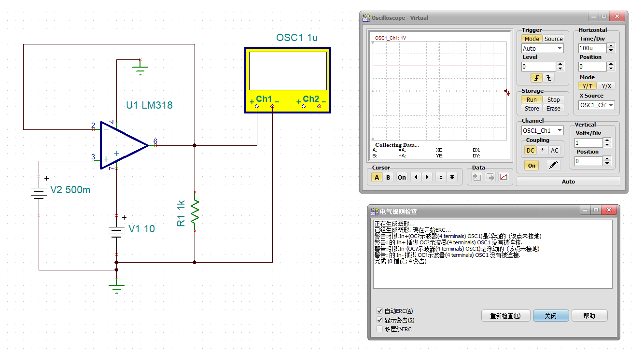Viewport: 644px width, 352px height.
Task: Click the Volts/Div input field
Action: pyautogui.click(x=588, y=143)
